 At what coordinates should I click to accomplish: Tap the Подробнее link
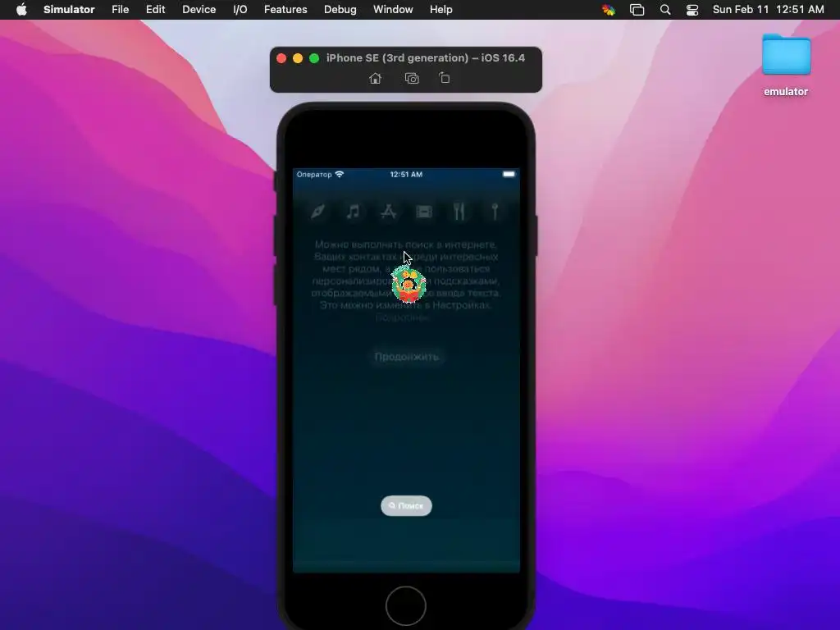tap(402, 317)
